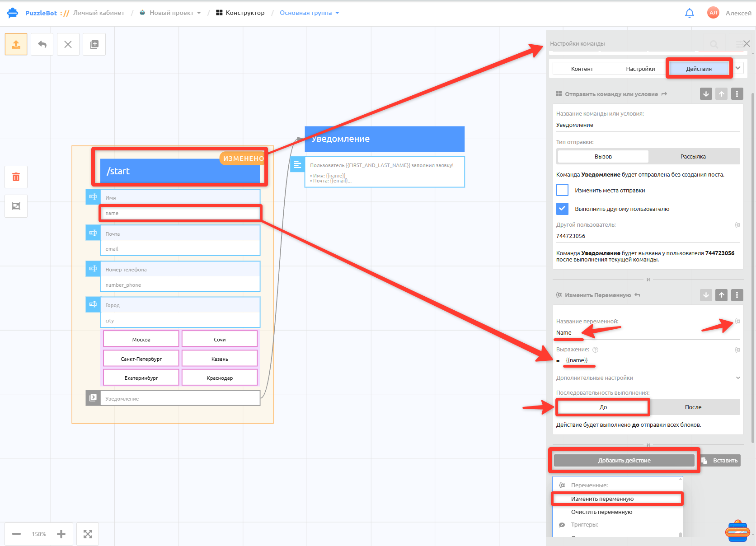Open Новый проект dropdown in breadcrumb
The image size is (756, 546).
click(x=171, y=13)
